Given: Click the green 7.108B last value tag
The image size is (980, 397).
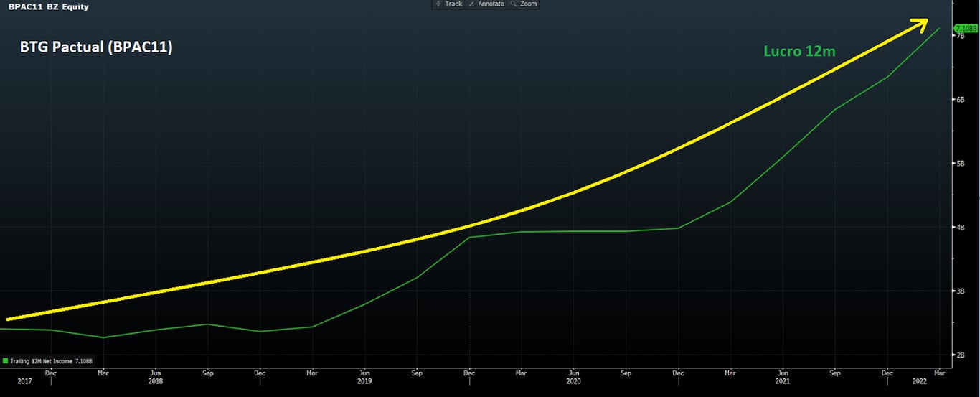Looking at the screenshot, I should coord(966,28).
